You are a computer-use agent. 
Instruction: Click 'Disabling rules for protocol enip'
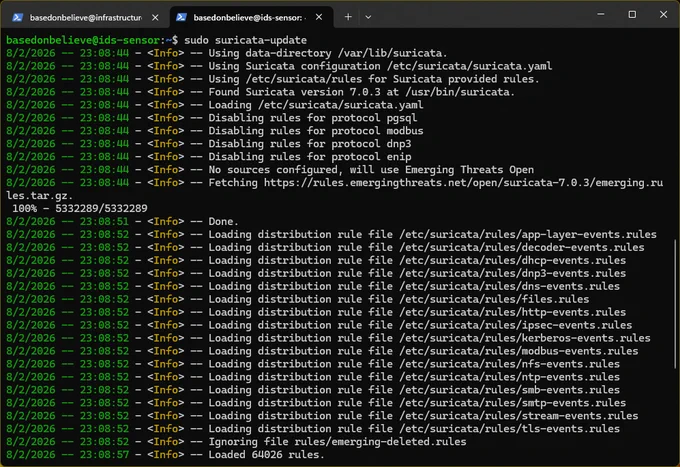point(310,157)
